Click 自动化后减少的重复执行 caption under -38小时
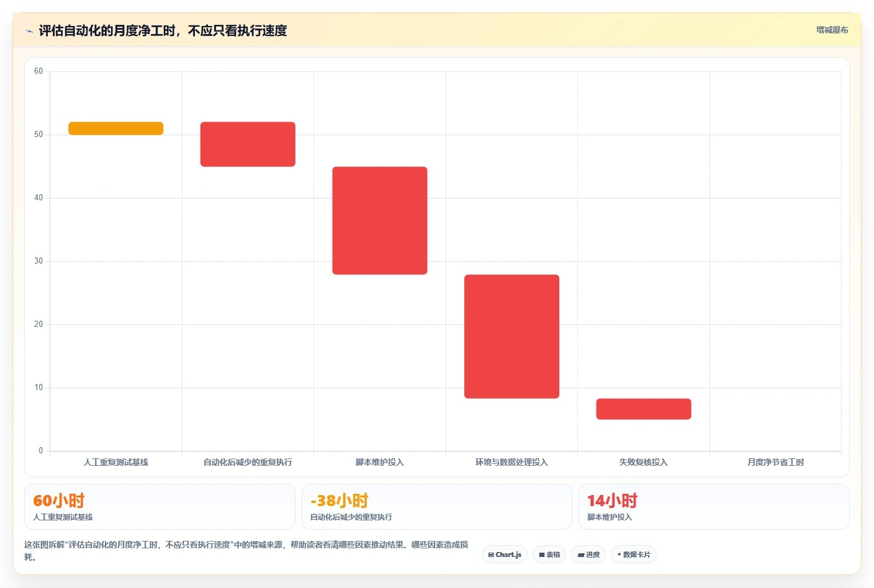The width and height of the screenshot is (874, 588). (x=351, y=517)
